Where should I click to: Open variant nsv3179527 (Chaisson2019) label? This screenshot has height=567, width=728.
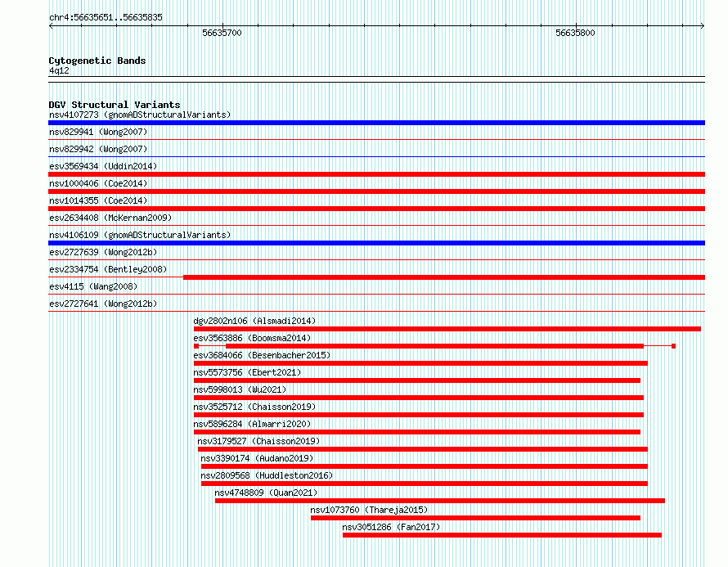[x=258, y=441]
